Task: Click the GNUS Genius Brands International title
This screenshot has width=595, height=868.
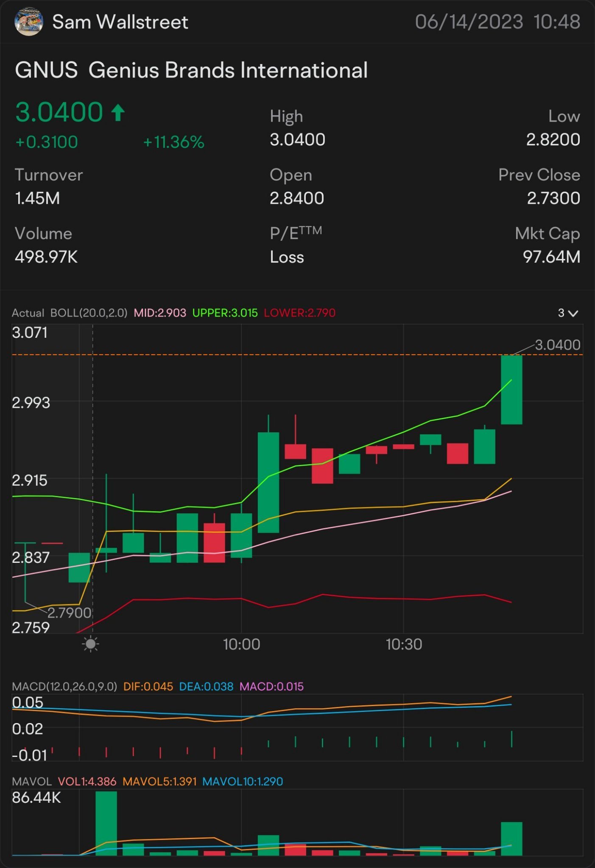Action: [191, 70]
